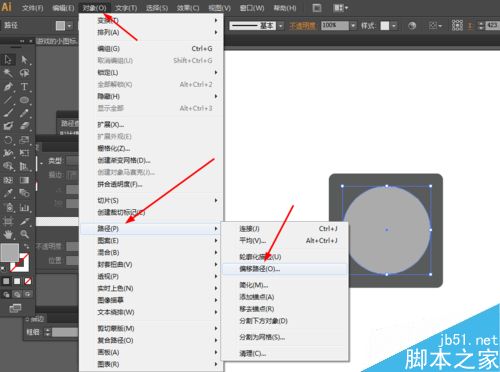Select the Column Graph tool
The height and width of the screenshot is (372, 500).
(x=24, y=207)
